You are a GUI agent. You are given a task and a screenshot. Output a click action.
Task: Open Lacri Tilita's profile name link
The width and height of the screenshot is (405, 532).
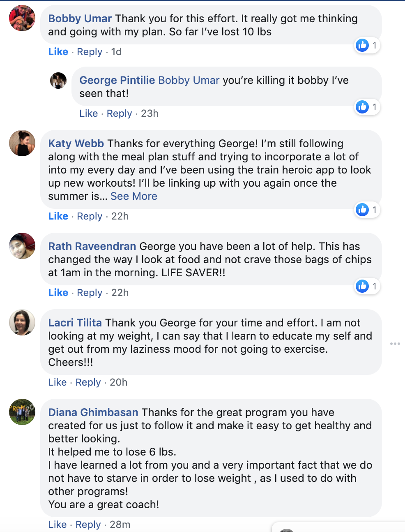[x=75, y=323]
